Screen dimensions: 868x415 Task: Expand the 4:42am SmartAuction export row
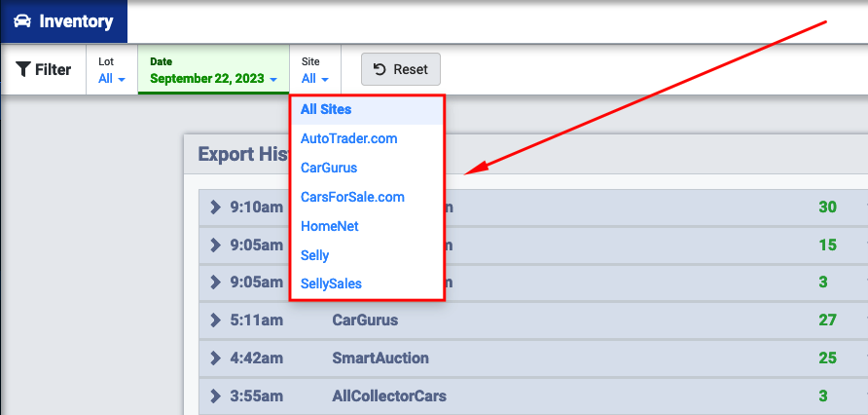pos(215,358)
